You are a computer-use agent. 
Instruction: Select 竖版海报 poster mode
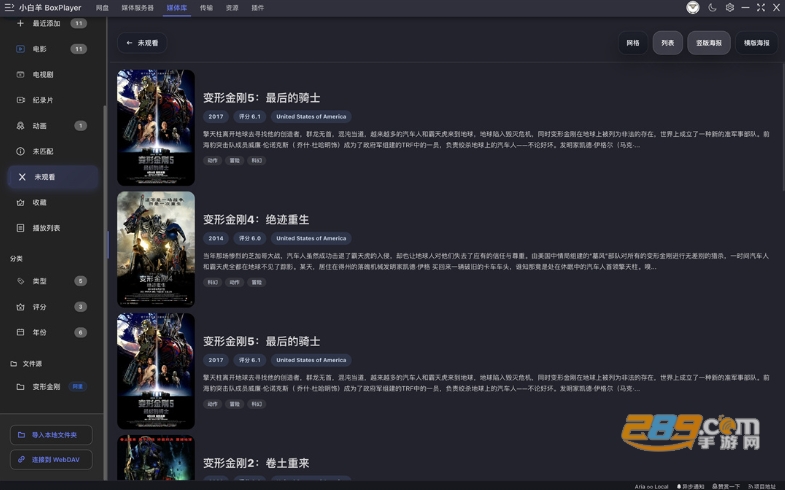(x=709, y=43)
